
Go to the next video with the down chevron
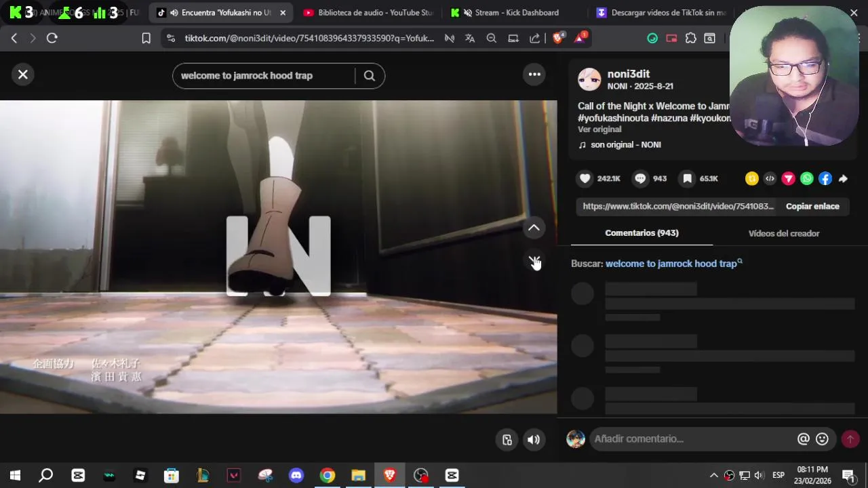point(534,261)
